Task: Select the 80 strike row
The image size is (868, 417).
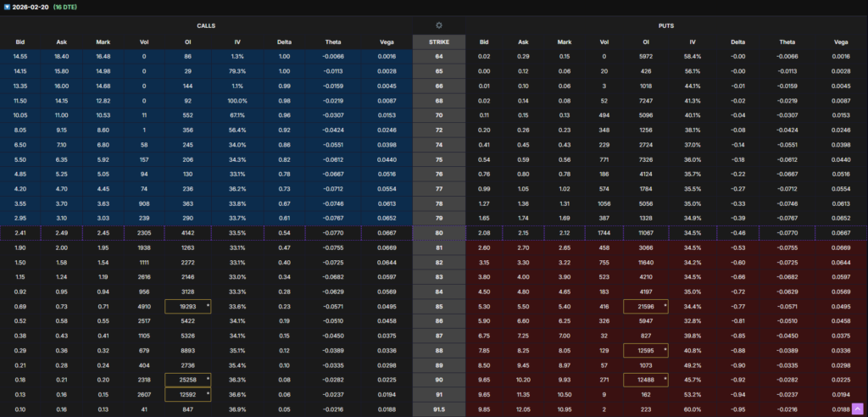Action: [438, 233]
